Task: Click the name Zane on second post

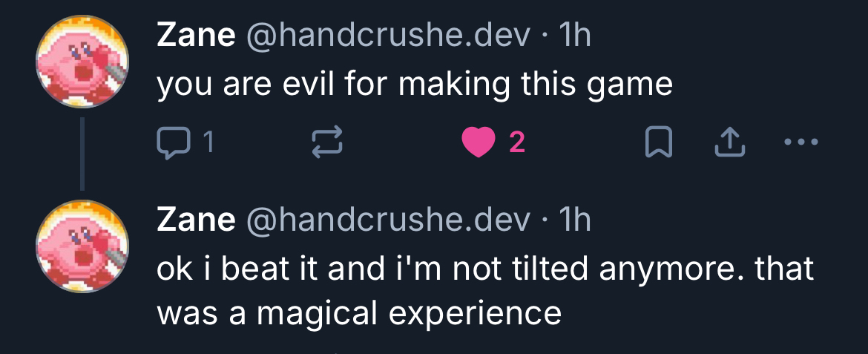Action: (196, 219)
